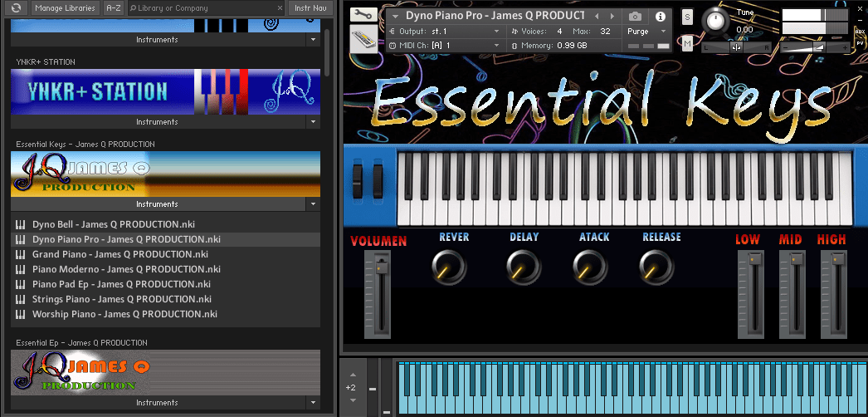Image resolution: width=868 pixels, height=417 pixels.
Task: Click the DELAY knob
Action: coord(524,267)
